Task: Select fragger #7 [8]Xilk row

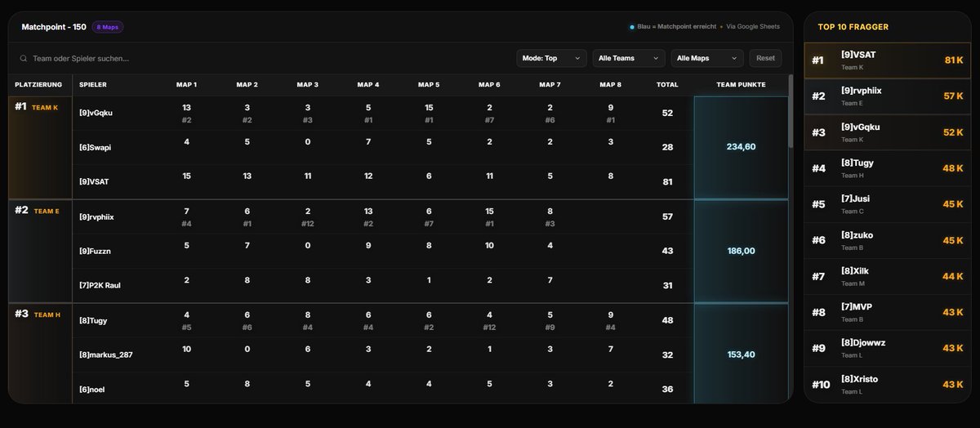Action: pos(889,276)
